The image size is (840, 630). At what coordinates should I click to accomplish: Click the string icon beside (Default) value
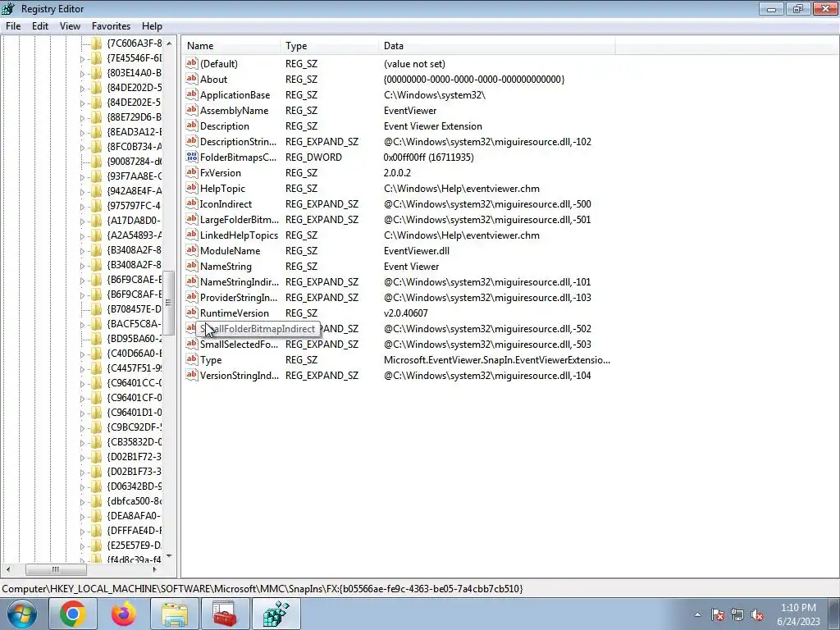[192, 63]
